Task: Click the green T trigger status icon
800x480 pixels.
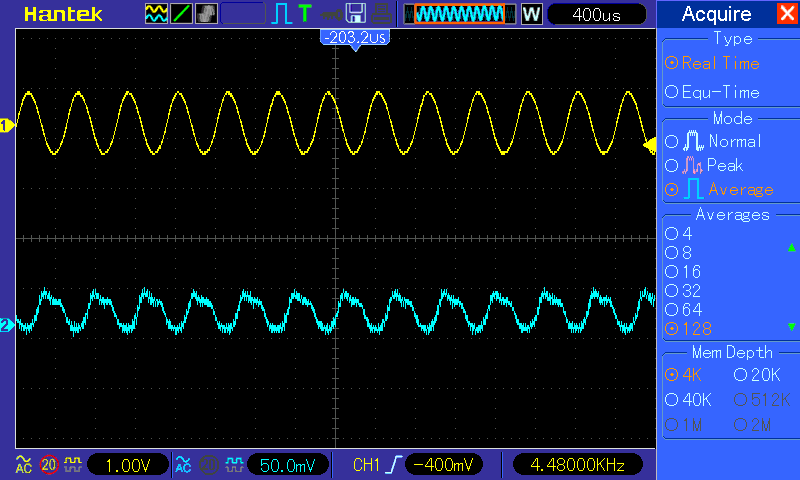Action: tap(305, 14)
